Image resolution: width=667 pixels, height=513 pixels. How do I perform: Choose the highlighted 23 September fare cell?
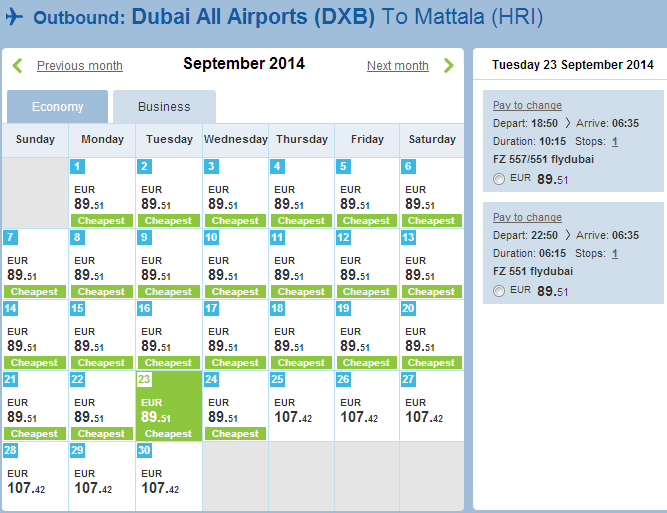tap(169, 406)
